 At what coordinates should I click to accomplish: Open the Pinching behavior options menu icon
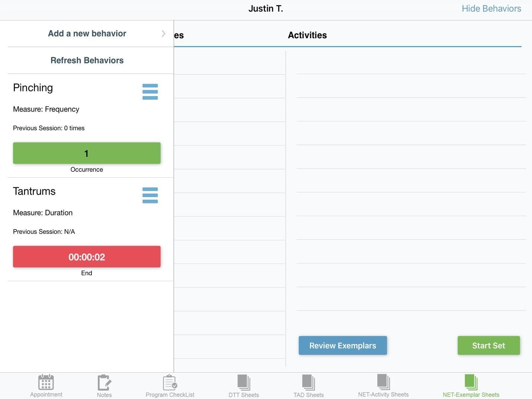pyautogui.click(x=150, y=92)
